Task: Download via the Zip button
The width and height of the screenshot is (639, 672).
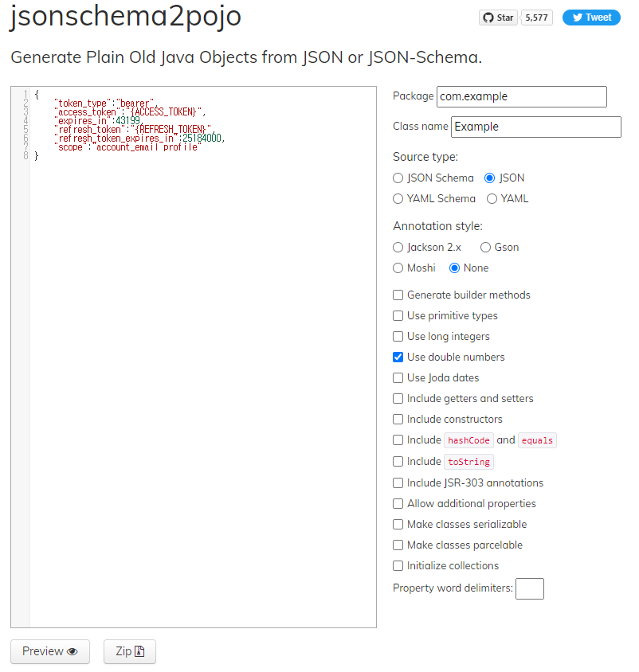Action: [130, 651]
